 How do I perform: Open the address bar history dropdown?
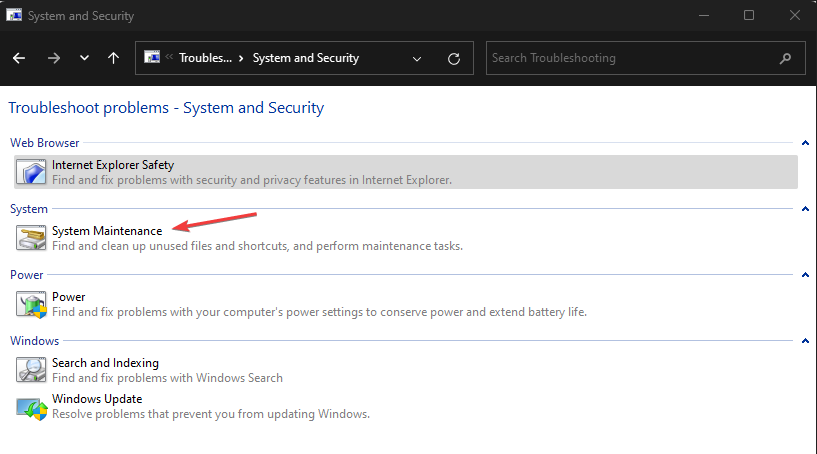point(417,59)
